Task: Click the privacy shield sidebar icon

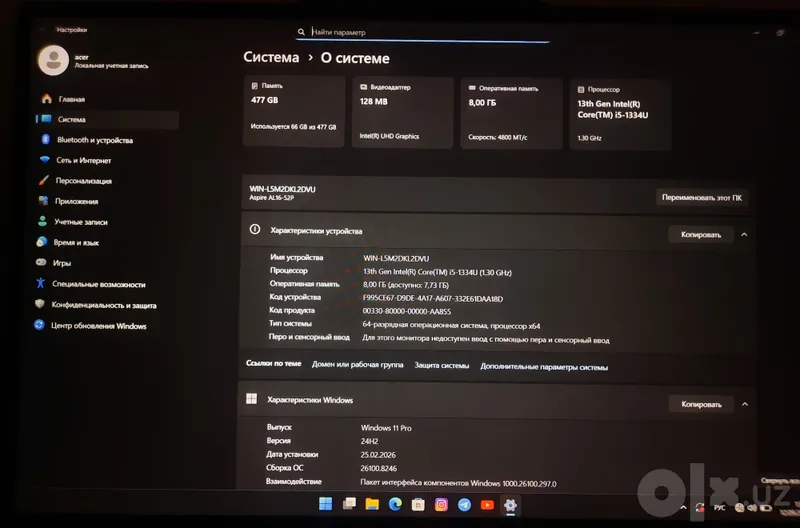Action: [40, 304]
